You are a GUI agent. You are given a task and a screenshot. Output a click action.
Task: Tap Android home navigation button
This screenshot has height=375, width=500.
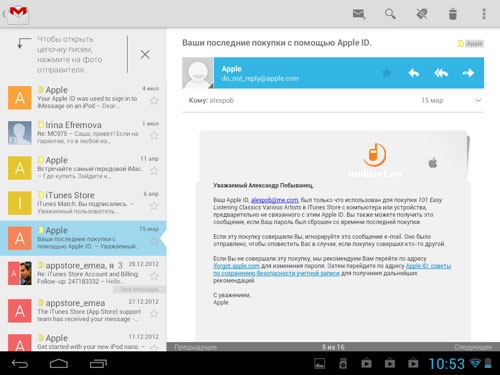[x=59, y=364]
